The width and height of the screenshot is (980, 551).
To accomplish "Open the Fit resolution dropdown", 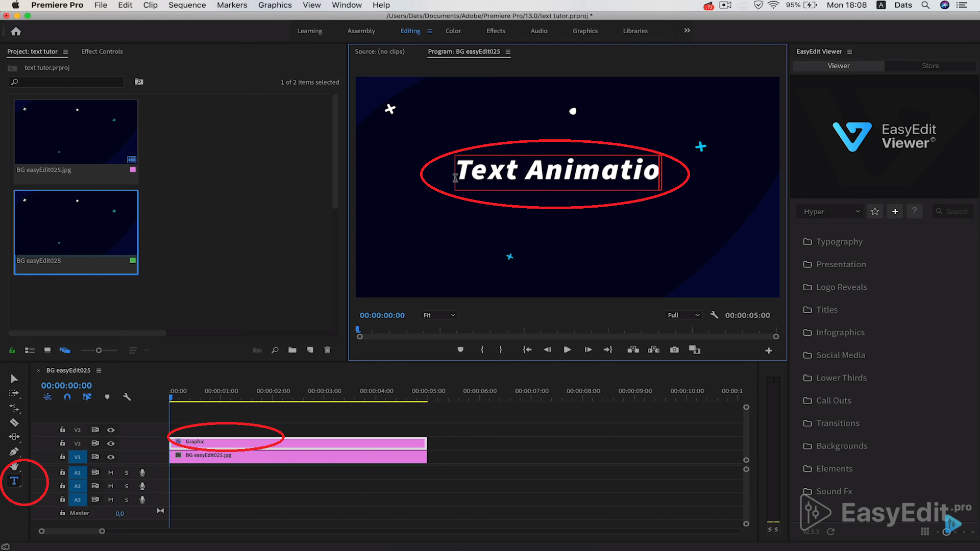I will pyautogui.click(x=438, y=315).
